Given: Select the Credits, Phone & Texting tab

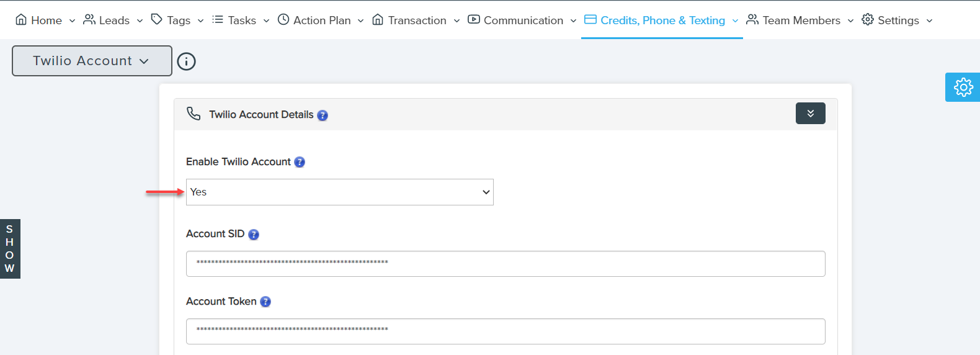Looking at the screenshot, I should (662, 20).
